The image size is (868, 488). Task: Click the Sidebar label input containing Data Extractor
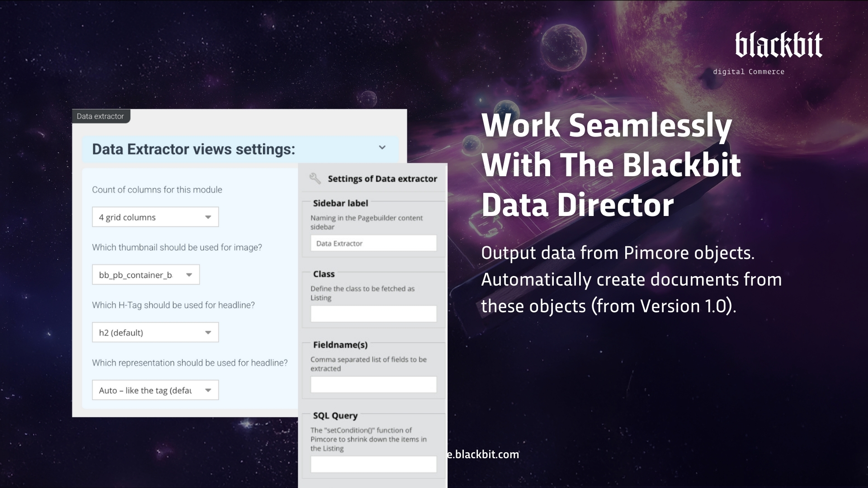coord(373,243)
